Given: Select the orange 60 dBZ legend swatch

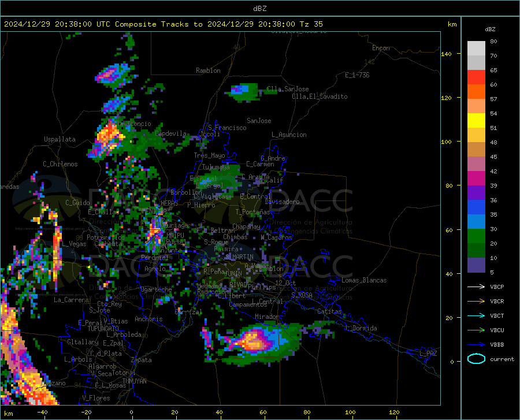Looking at the screenshot, I should pyautogui.click(x=476, y=91).
